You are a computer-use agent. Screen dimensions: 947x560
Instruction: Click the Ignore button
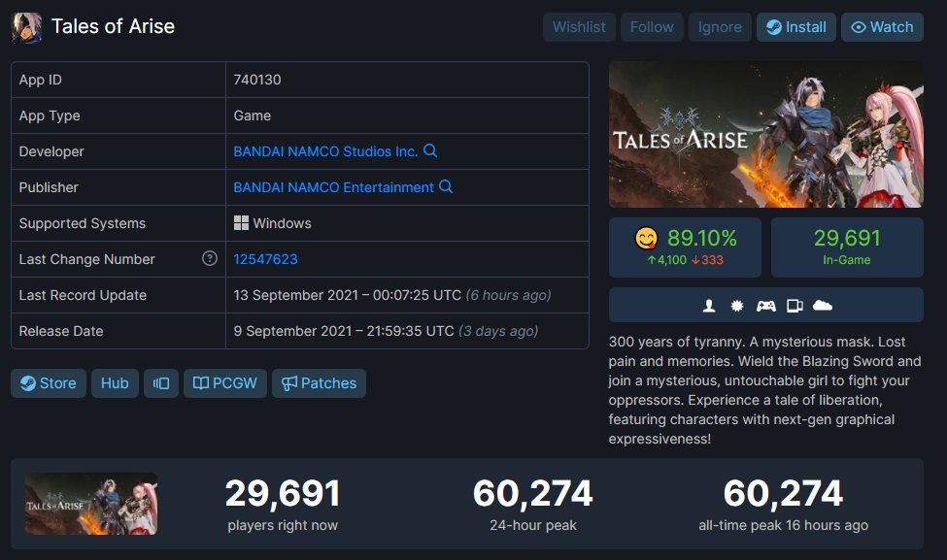click(720, 27)
